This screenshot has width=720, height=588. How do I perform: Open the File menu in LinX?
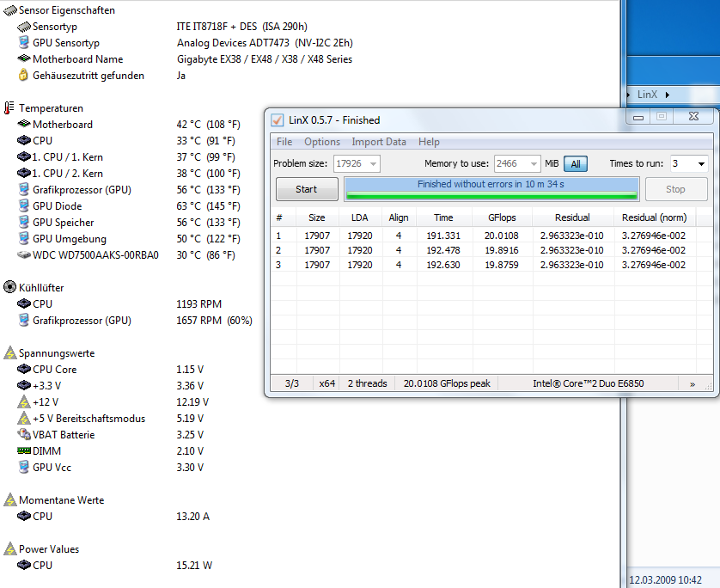click(284, 142)
